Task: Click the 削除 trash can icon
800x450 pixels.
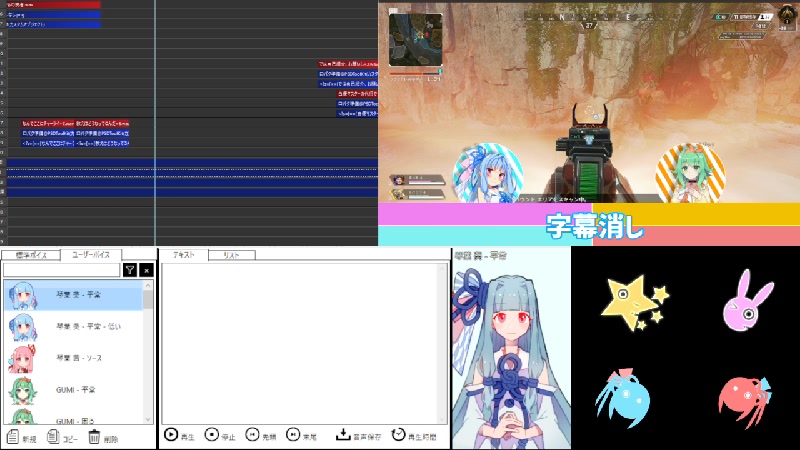Action: pyautogui.click(x=94, y=437)
